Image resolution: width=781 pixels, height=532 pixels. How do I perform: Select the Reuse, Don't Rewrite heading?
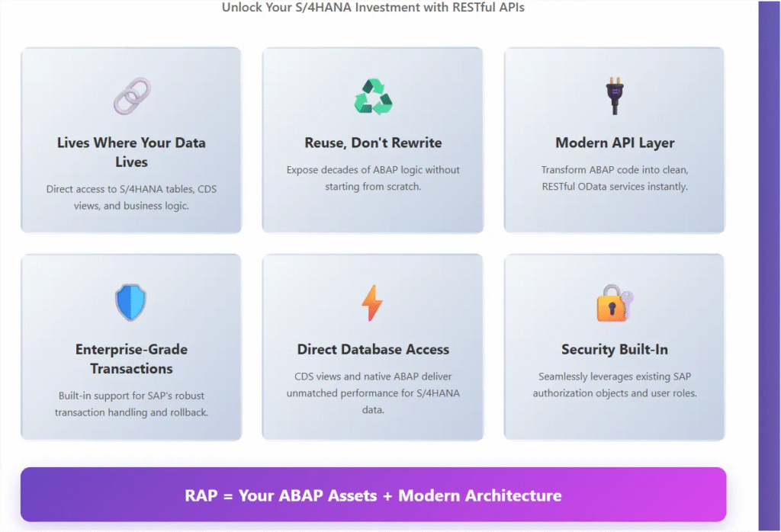pos(373,143)
